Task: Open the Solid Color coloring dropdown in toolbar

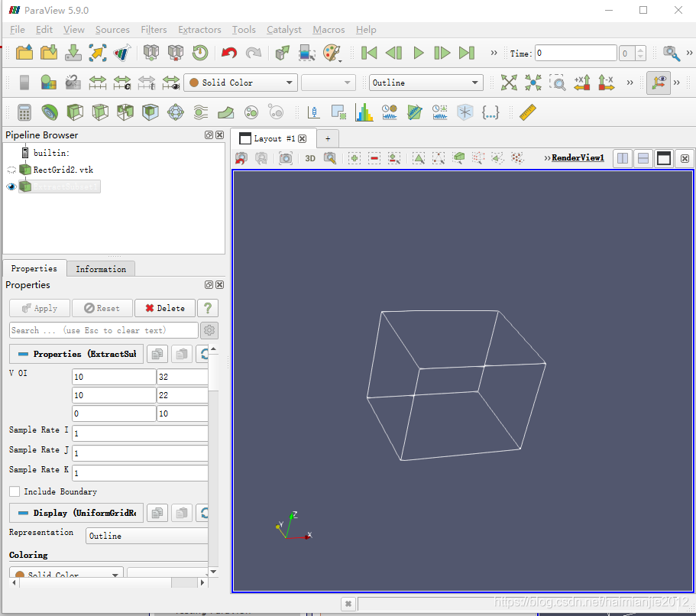Action: pos(241,83)
